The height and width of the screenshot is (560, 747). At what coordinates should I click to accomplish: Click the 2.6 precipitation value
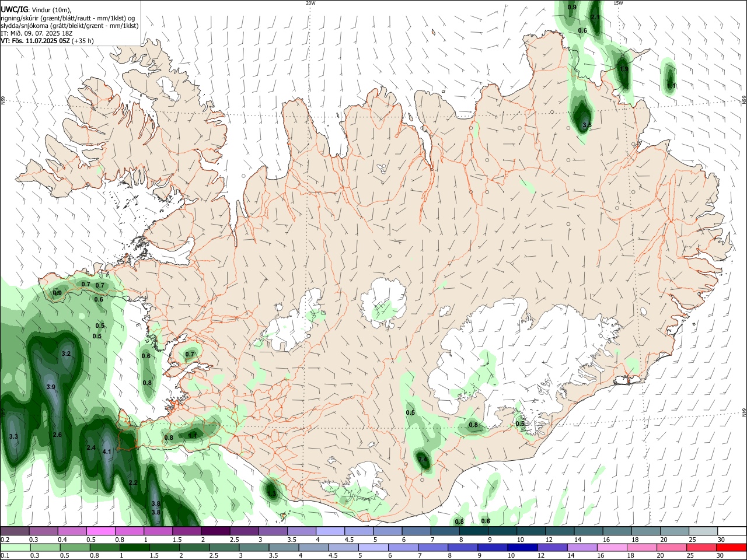point(57,435)
